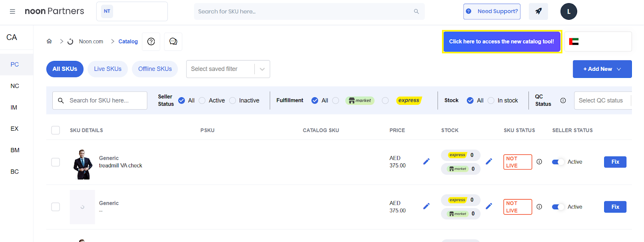Screen dimensions: 644x242
Task: Open the NT store selector
Action: pyautogui.click(x=132, y=11)
